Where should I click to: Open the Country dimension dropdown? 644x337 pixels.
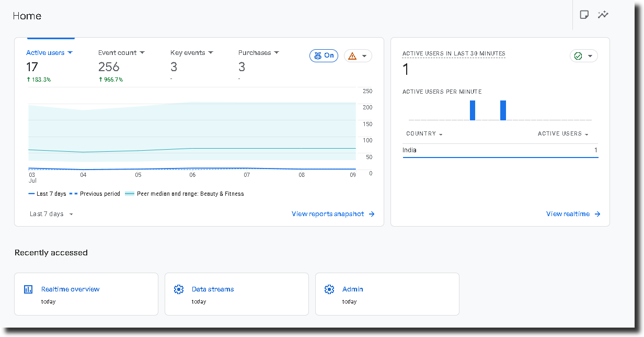tap(424, 134)
